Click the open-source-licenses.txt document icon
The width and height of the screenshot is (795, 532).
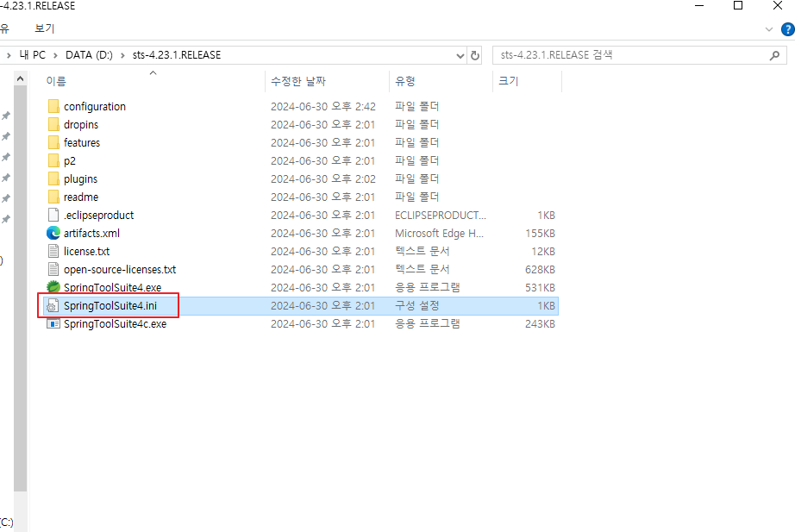(x=53, y=269)
